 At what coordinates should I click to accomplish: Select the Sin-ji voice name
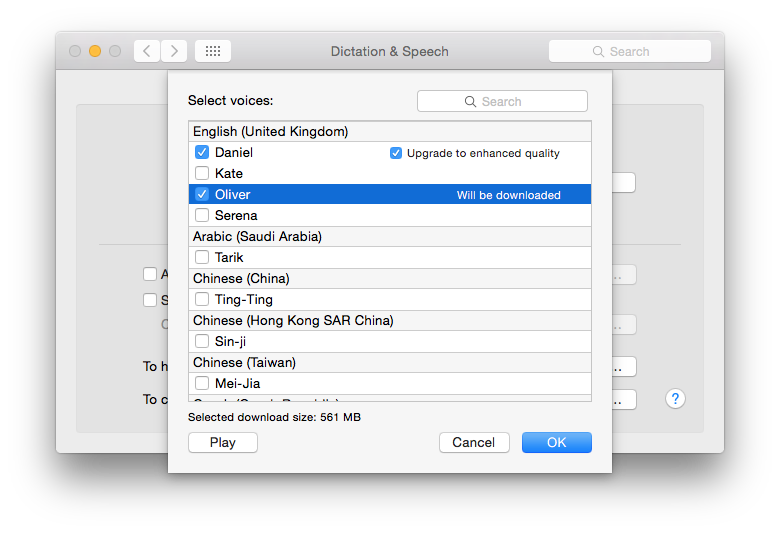[230, 341]
